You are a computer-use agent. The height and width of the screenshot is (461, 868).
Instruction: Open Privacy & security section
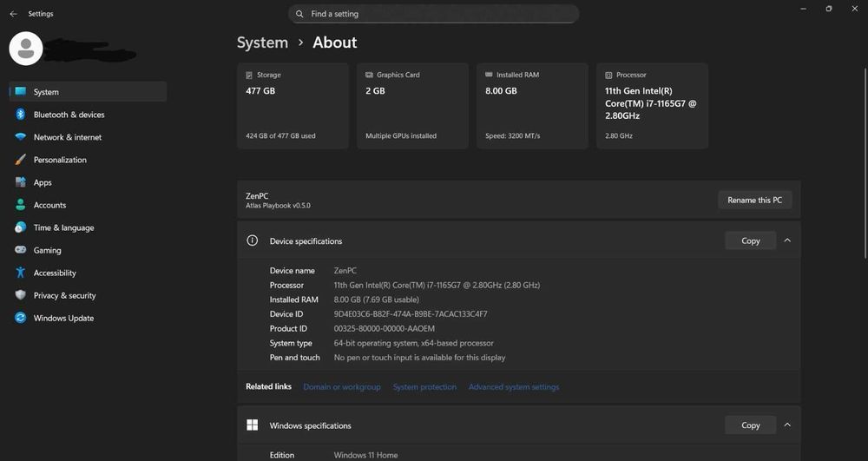[x=64, y=295]
